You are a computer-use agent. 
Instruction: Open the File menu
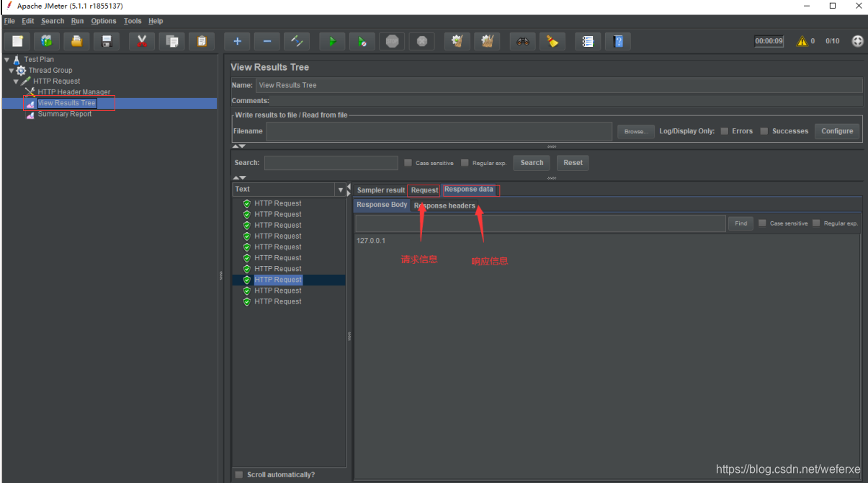(x=9, y=21)
